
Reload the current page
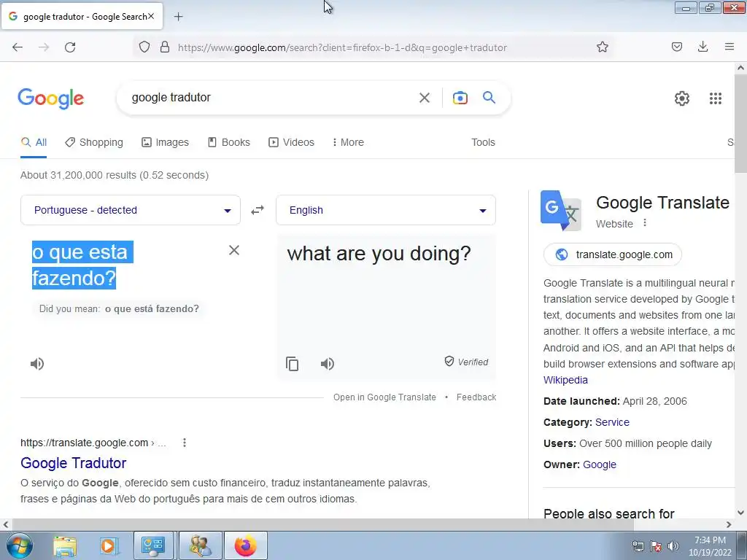(70, 47)
